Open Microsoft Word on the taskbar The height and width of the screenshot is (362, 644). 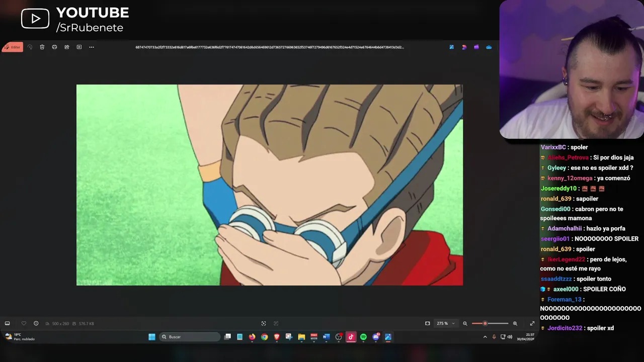326,337
